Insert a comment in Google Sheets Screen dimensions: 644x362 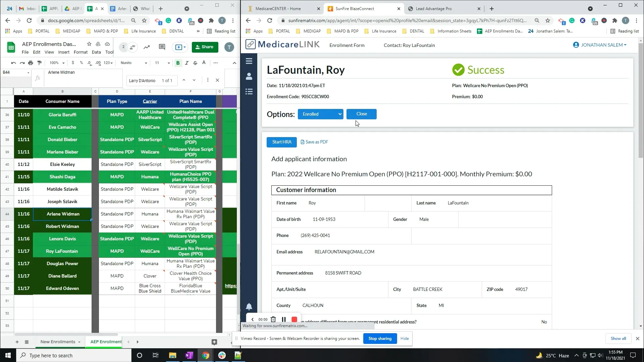click(162, 47)
